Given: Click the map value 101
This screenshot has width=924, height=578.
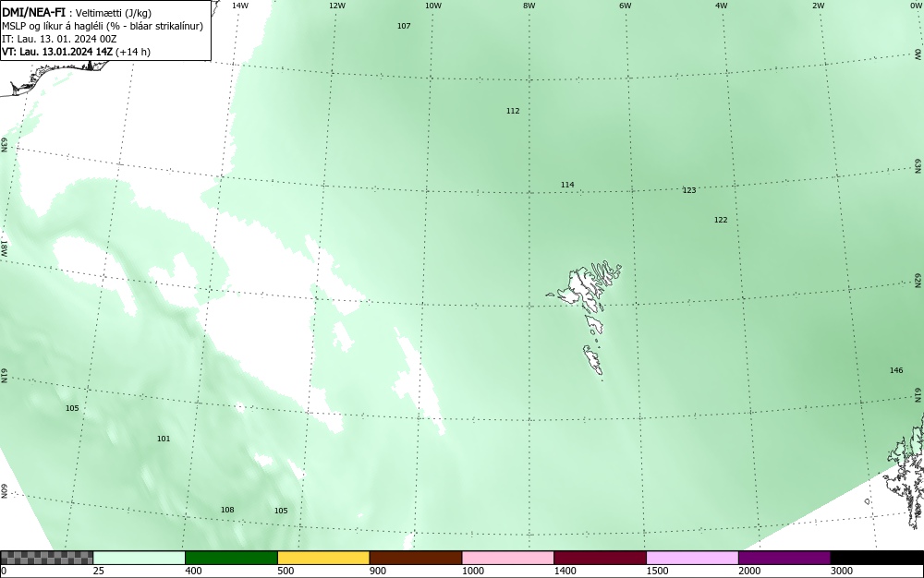Looking at the screenshot, I should coord(164,439).
